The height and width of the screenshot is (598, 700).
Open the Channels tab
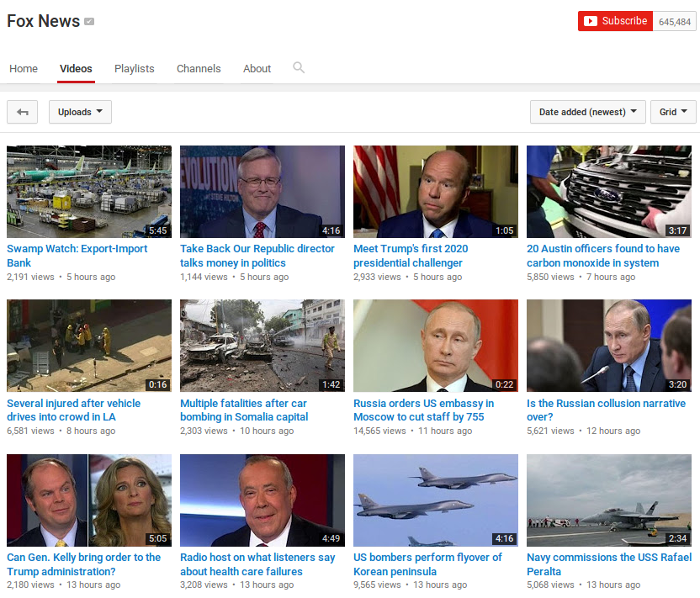pyautogui.click(x=199, y=69)
